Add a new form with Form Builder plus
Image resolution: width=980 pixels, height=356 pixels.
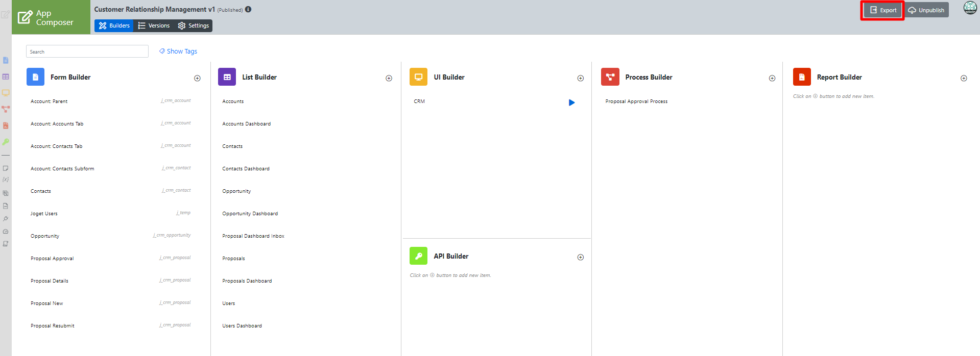(197, 78)
